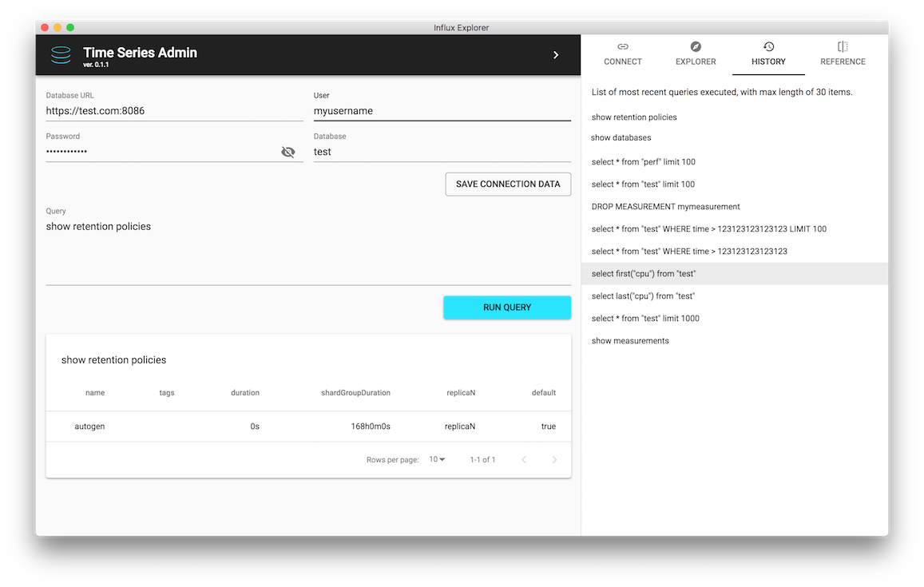
Task: Click the duration column header
Action: click(245, 392)
